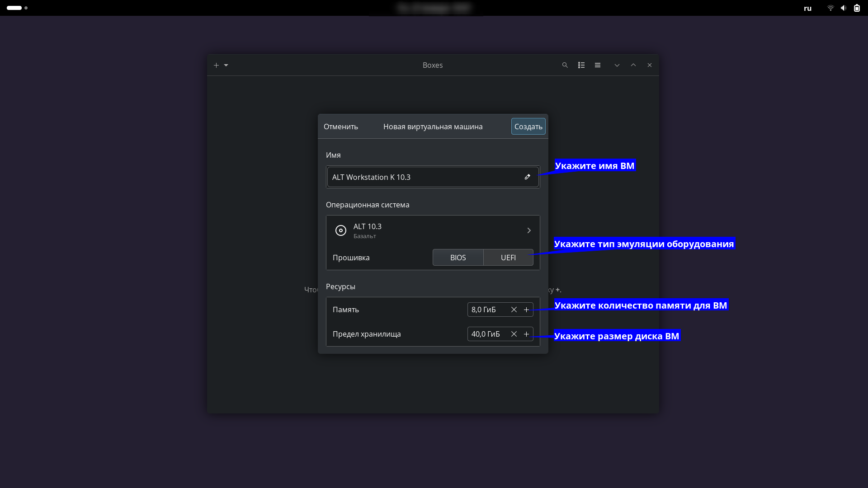Expand the new VM creation dropdown
This screenshot has width=868, height=488.
226,65
